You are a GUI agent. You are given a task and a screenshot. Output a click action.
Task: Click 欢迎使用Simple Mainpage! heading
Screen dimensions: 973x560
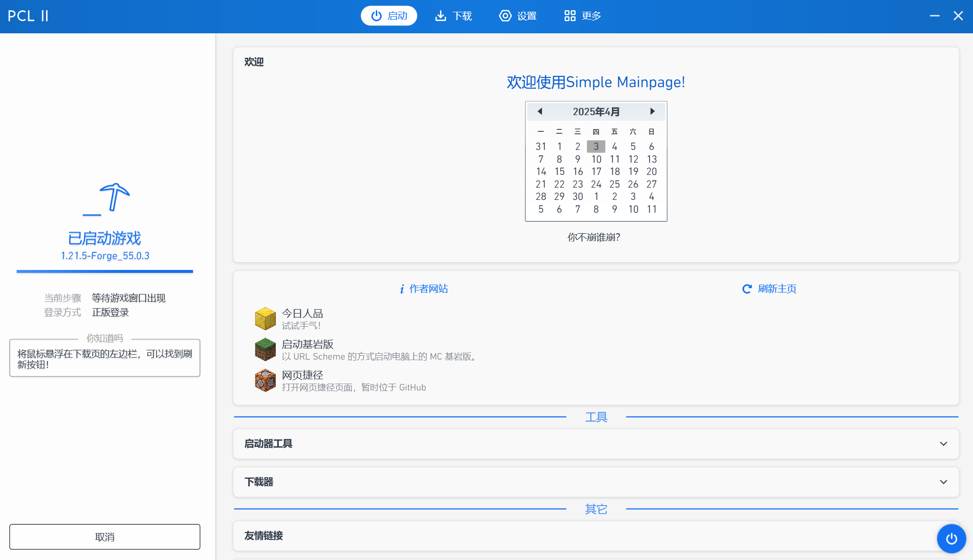coord(596,82)
